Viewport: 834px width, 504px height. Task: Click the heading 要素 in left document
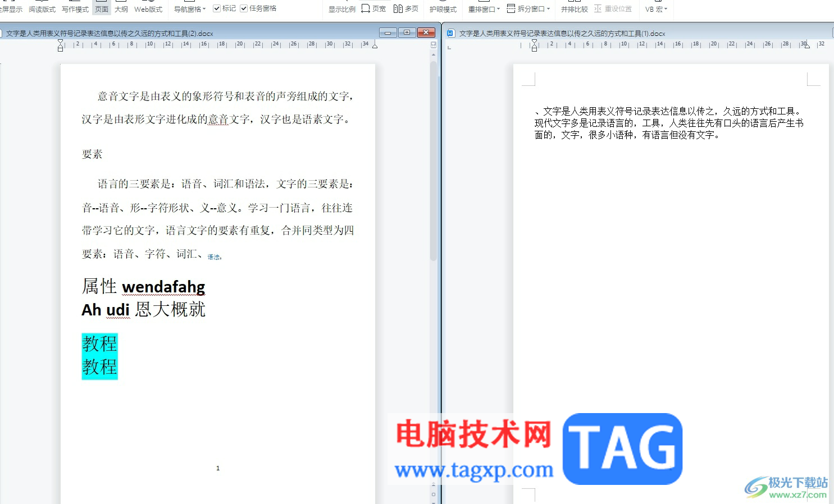pyautogui.click(x=92, y=154)
